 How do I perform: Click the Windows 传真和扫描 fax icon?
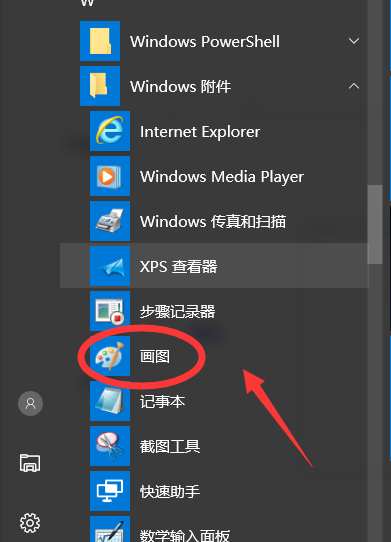pos(110,221)
